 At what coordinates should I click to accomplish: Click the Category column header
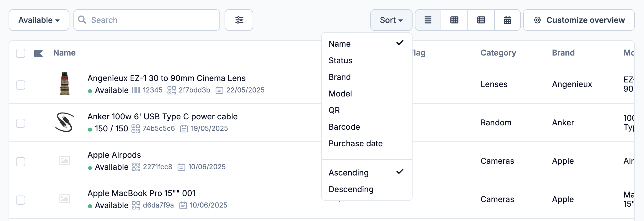(x=498, y=53)
